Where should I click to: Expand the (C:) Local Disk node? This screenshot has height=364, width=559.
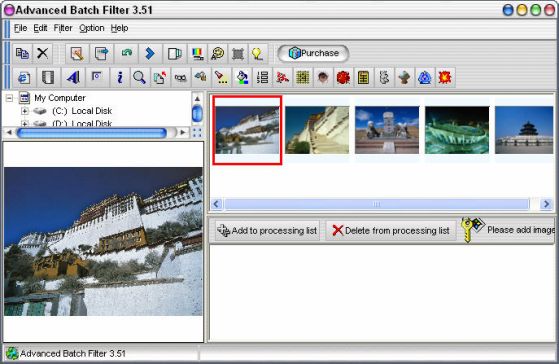(x=25, y=111)
